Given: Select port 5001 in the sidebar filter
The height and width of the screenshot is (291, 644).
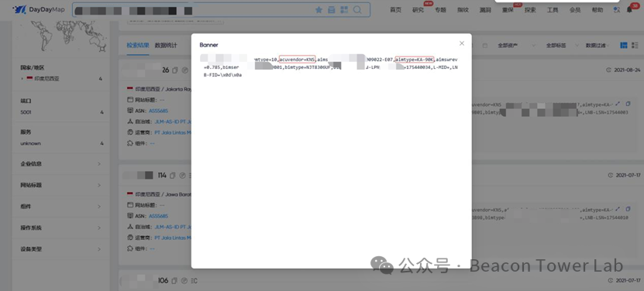Looking at the screenshot, I should (x=26, y=112).
